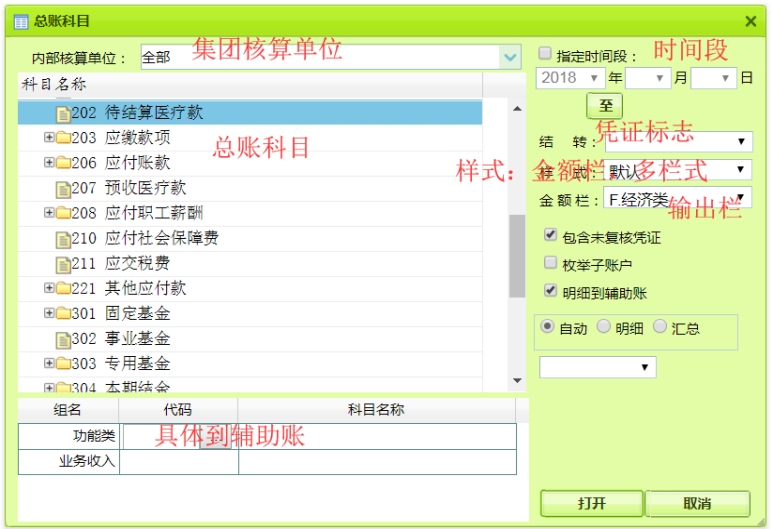Select the 明细 radio button
The height and width of the screenshot is (529, 774).
(x=603, y=326)
